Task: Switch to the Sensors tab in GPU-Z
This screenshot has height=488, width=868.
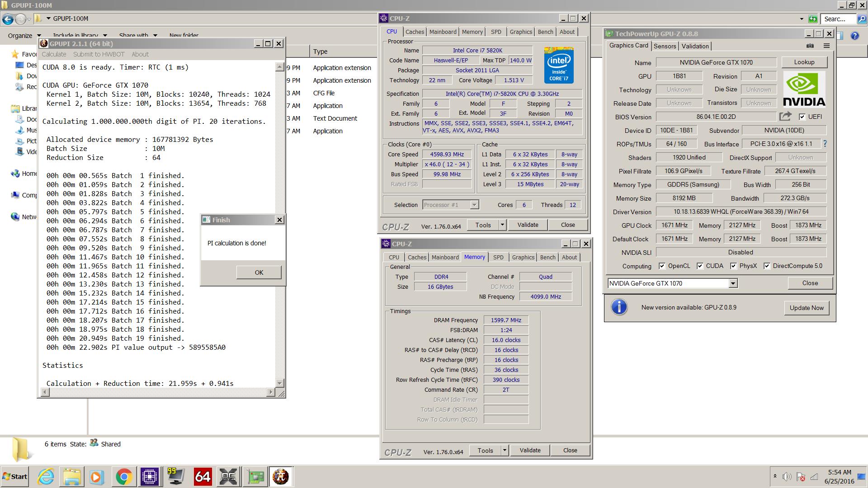Action: pyautogui.click(x=665, y=46)
